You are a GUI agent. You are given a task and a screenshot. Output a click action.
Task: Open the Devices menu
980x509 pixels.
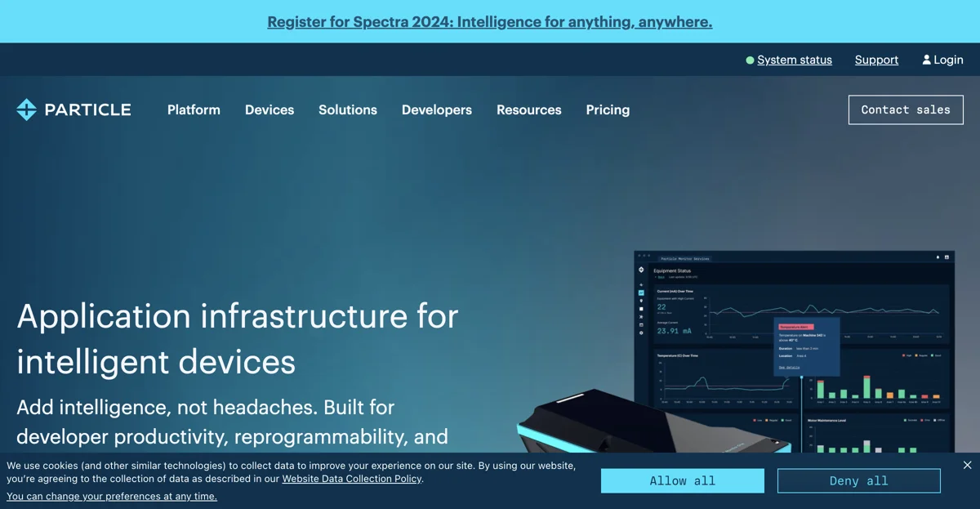click(x=269, y=109)
